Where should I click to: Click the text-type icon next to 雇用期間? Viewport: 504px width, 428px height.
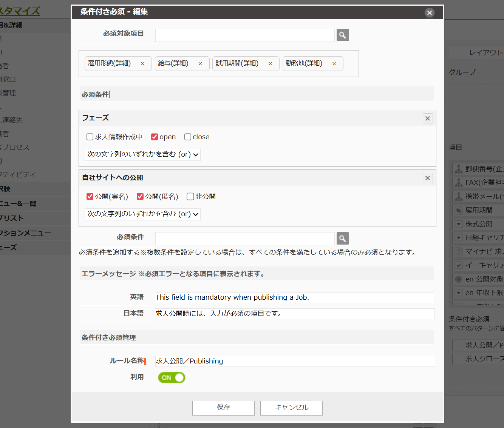(x=458, y=210)
